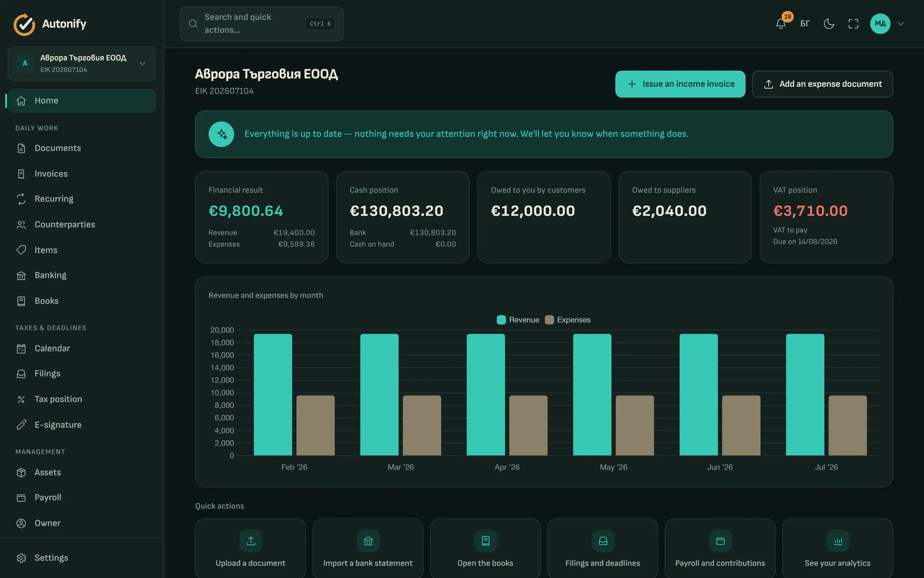This screenshot has height=578, width=924.
Task: Add an expense document
Action: click(822, 84)
